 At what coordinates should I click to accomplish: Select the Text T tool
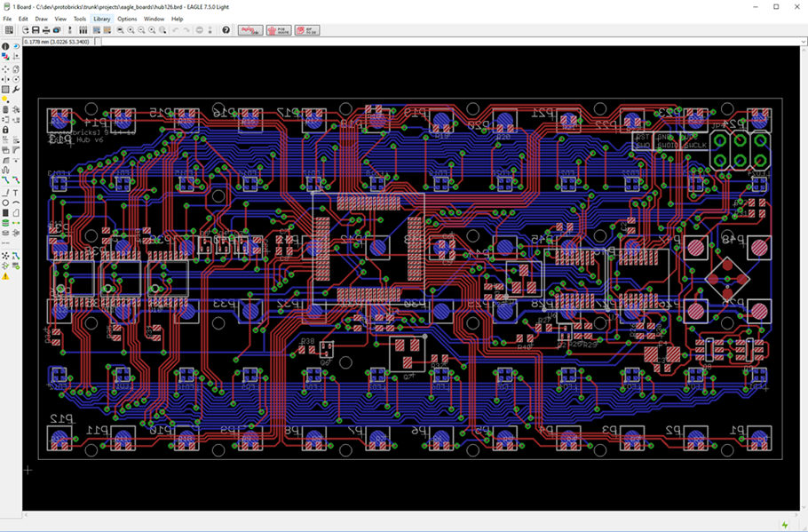click(16, 192)
